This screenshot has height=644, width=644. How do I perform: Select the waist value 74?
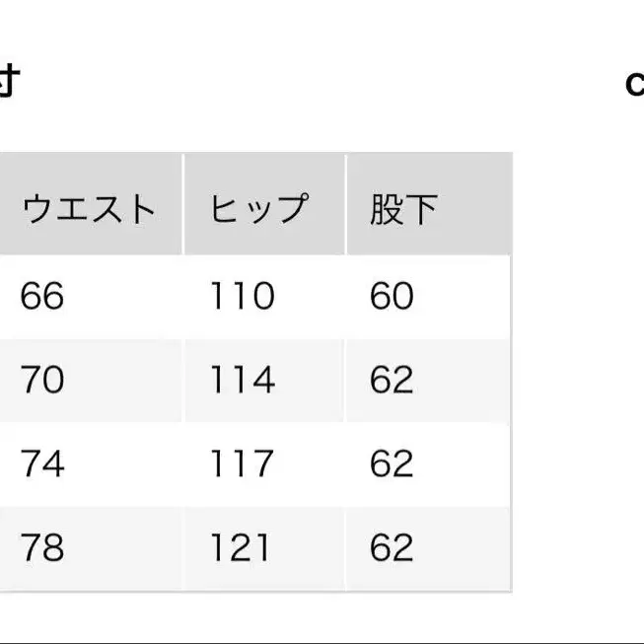coord(42,464)
